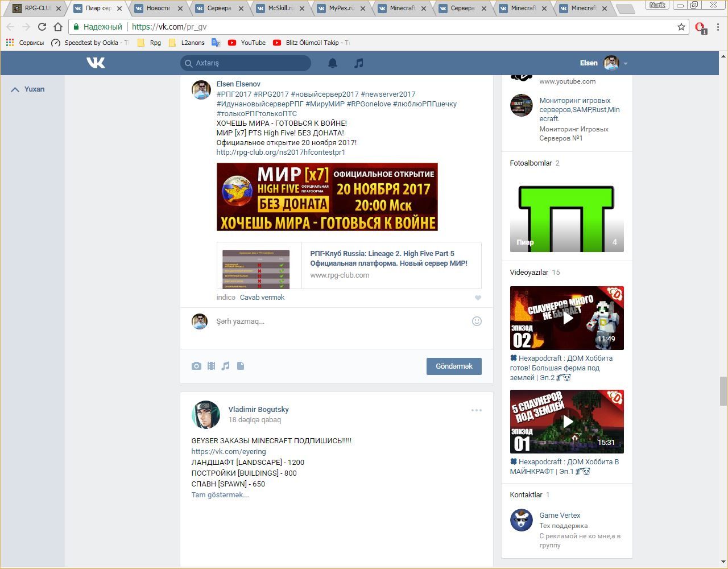The width and height of the screenshot is (728, 569).
Task: Open the L2anons bookmarks folder
Action: pyautogui.click(x=187, y=43)
